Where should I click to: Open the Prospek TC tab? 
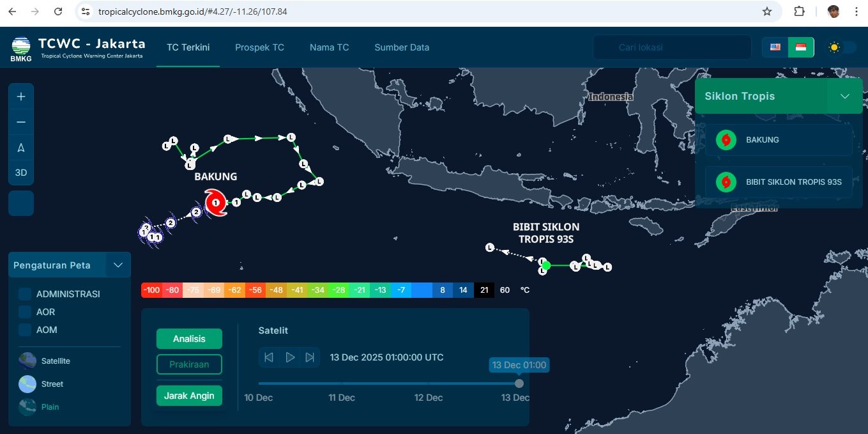click(259, 47)
